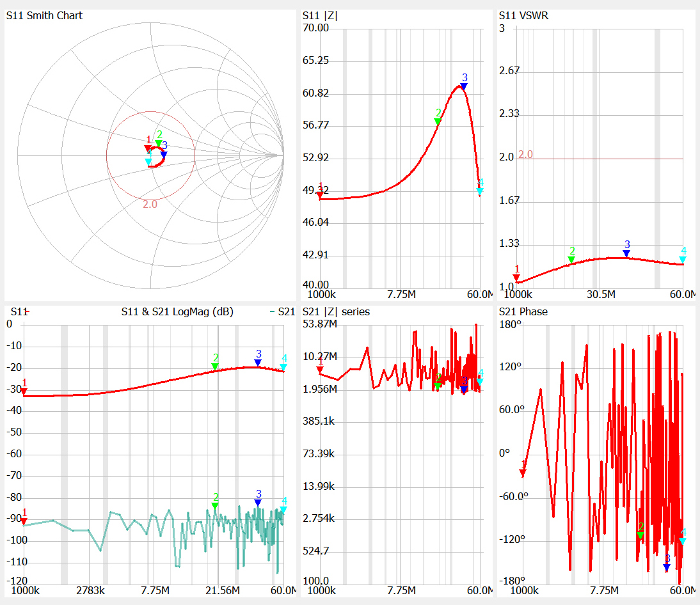
Task: Select marker 2 on the S11 VSWR trace
Action: point(571,259)
